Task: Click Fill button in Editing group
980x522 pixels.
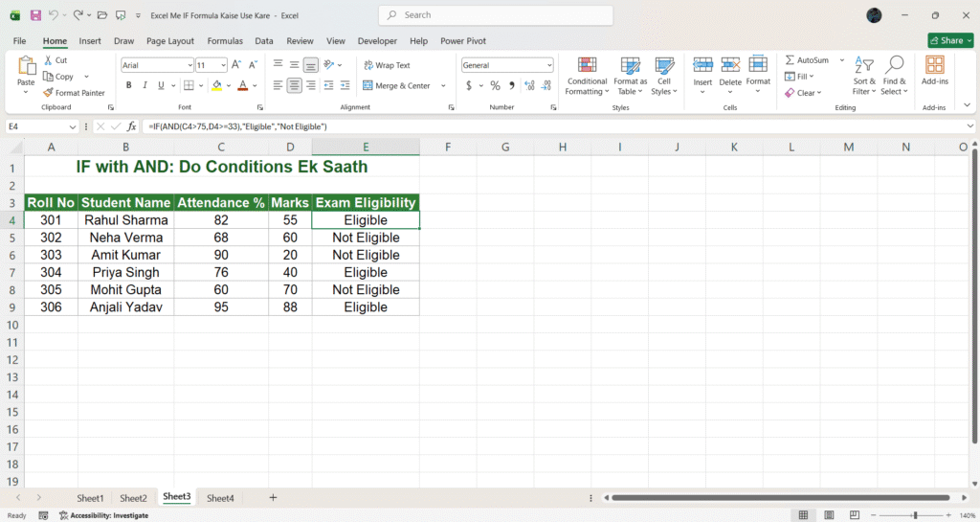Action: click(x=799, y=77)
